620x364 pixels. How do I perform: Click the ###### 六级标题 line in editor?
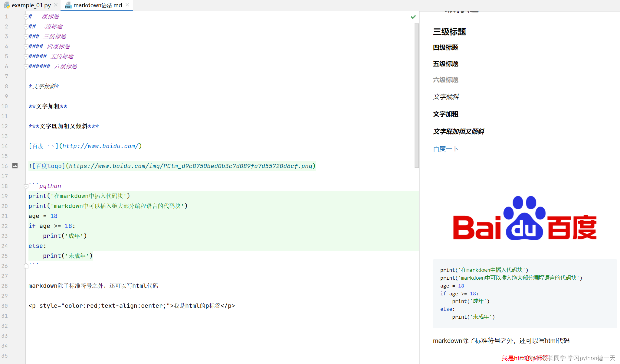53,66
